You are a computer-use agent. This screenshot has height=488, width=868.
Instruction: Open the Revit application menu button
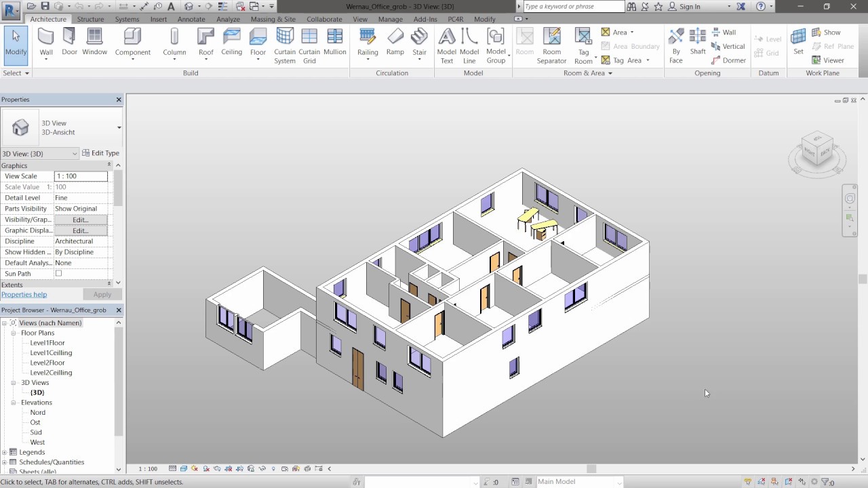pos(10,11)
